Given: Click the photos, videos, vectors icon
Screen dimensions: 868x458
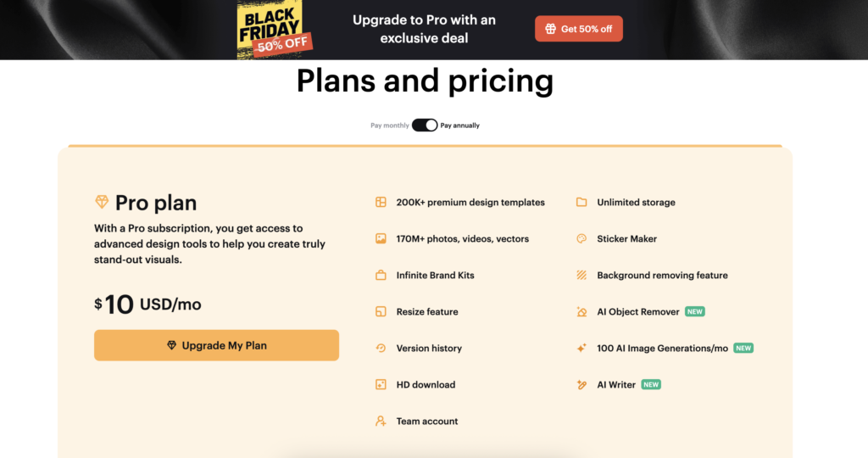Looking at the screenshot, I should 381,239.
